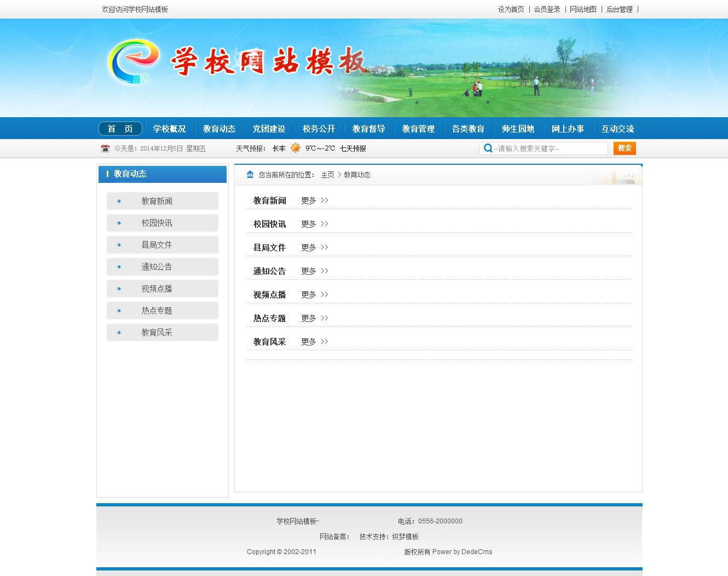Viewport: 728px width, 576px height.
Task: Open 更多 next to 视频点播 heading
Action: (314, 295)
